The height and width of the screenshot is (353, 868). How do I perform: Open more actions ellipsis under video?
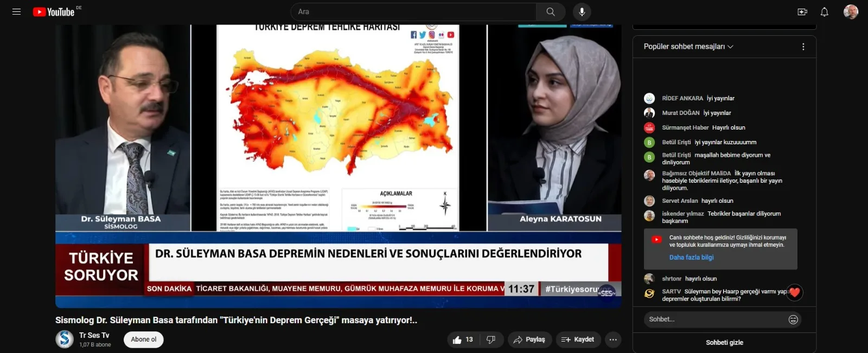tap(613, 340)
